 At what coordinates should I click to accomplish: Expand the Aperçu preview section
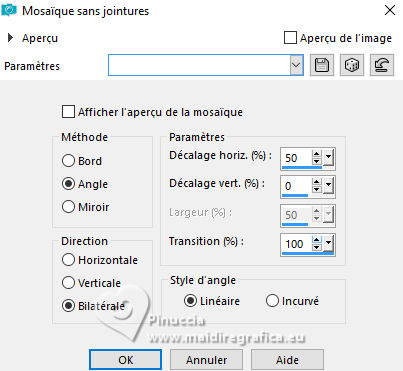(x=10, y=38)
